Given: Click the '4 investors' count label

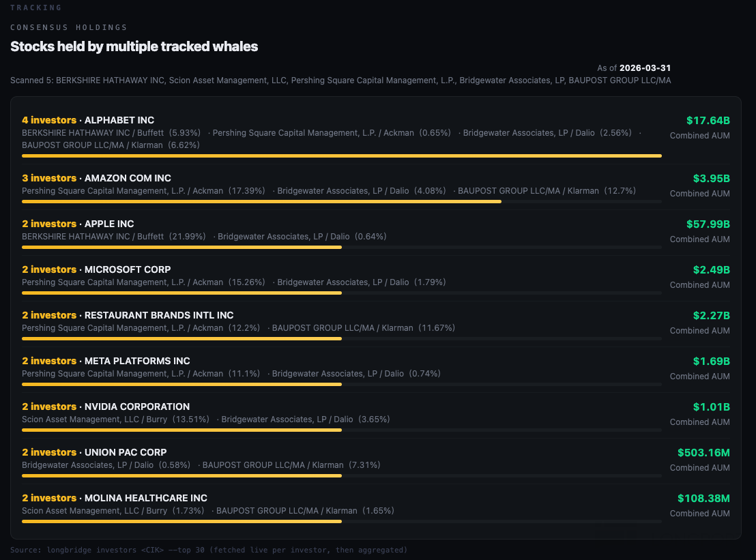Looking at the screenshot, I should tap(49, 120).
